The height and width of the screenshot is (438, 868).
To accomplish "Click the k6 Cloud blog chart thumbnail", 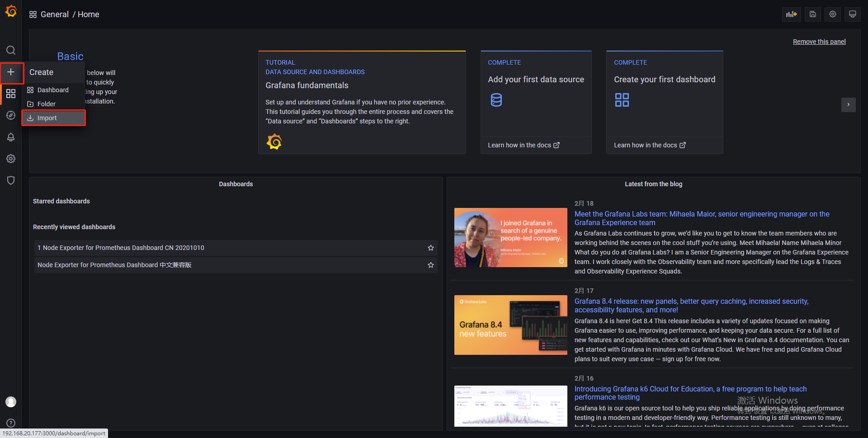I will point(511,406).
